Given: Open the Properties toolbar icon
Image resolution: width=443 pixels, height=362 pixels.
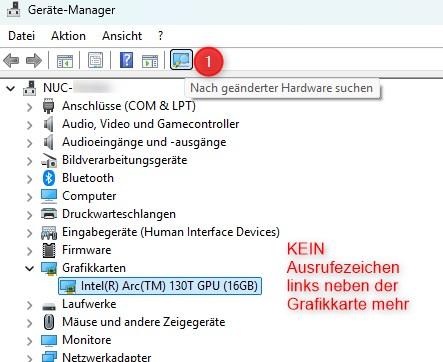Looking at the screenshot, I should (95, 61).
